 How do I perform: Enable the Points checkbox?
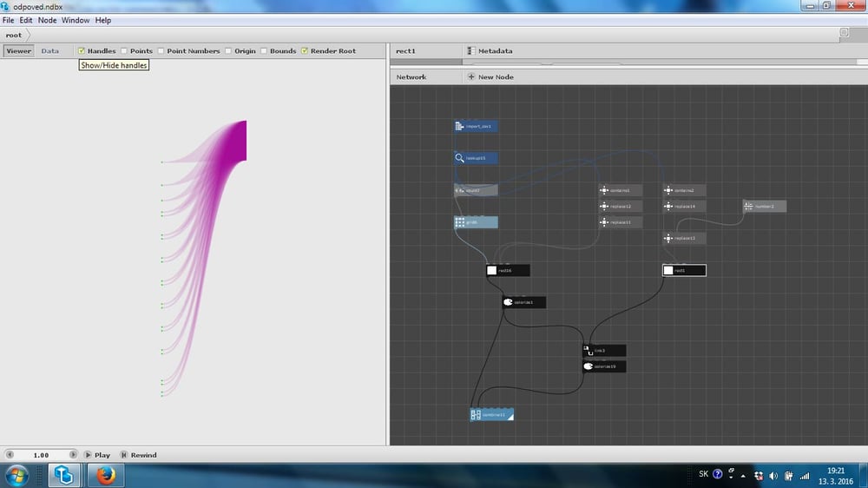point(124,51)
